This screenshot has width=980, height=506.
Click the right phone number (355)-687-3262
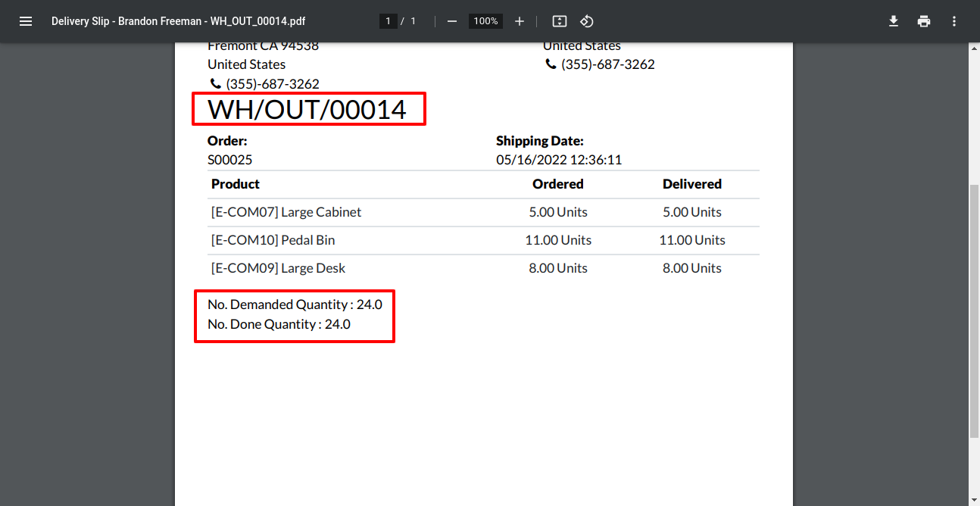click(608, 64)
